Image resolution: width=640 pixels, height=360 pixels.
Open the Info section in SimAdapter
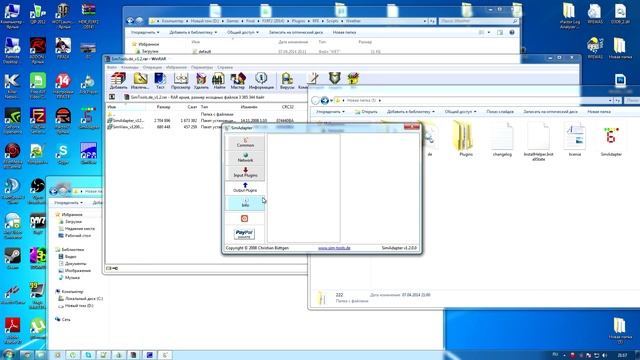(245, 203)
